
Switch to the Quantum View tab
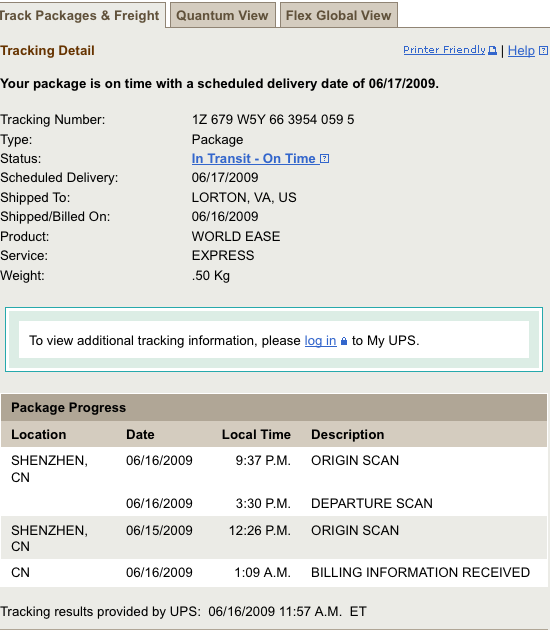[223, 15]
